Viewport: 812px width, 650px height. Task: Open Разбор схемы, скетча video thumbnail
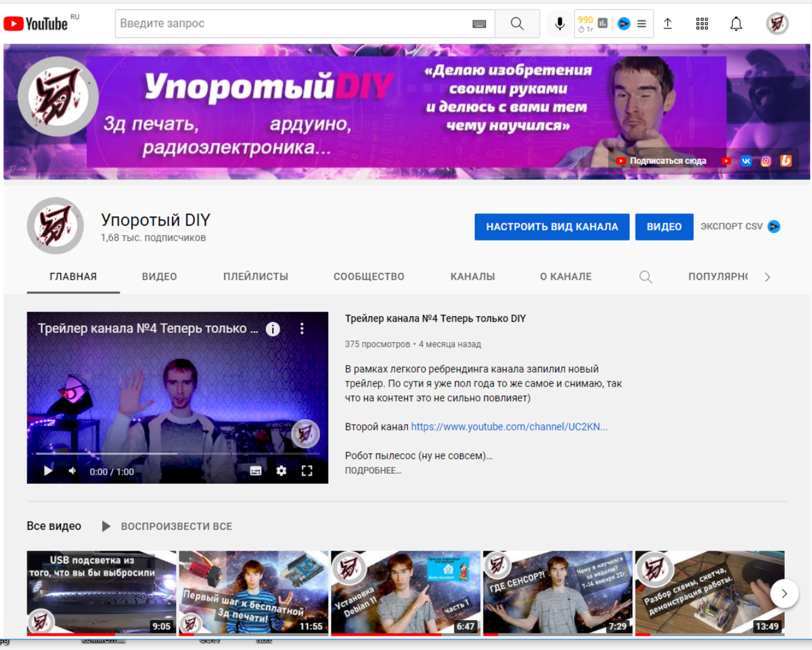tap(710, 592)
